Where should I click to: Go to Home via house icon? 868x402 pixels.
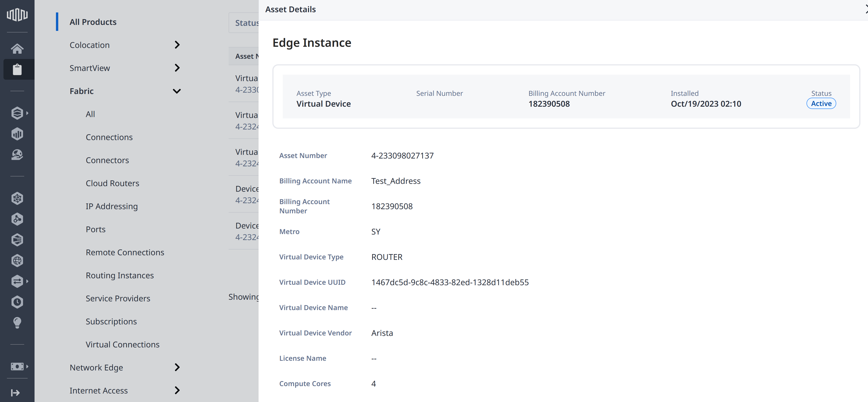click(x=17, y=49)
